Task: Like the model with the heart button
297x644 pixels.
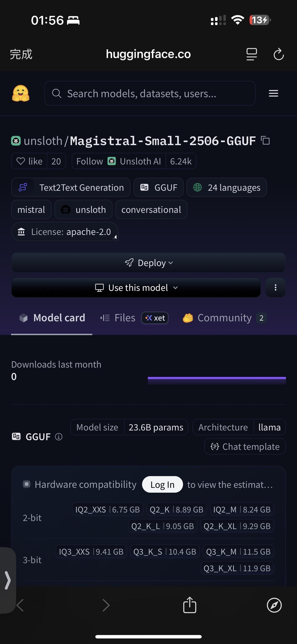Action: [29, 161]
